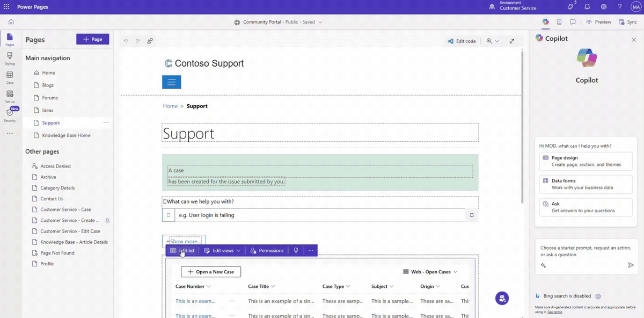Open the Styling workspace
Screen dimensions: 644x318
(x=10, y=59)
